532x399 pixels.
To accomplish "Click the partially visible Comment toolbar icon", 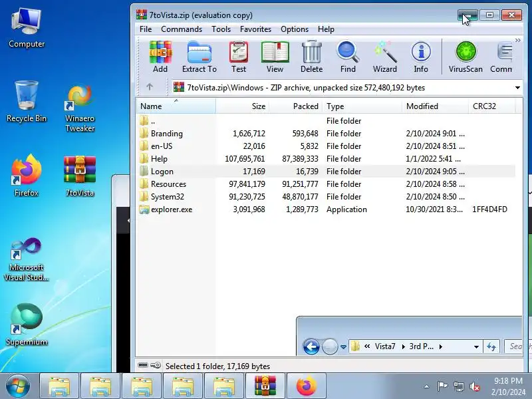I will (x=501, y=57).
